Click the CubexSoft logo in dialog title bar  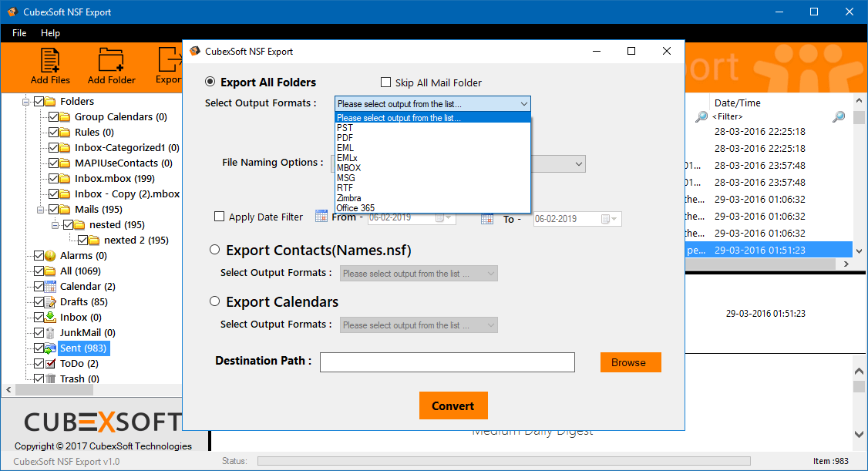point(195,52)
